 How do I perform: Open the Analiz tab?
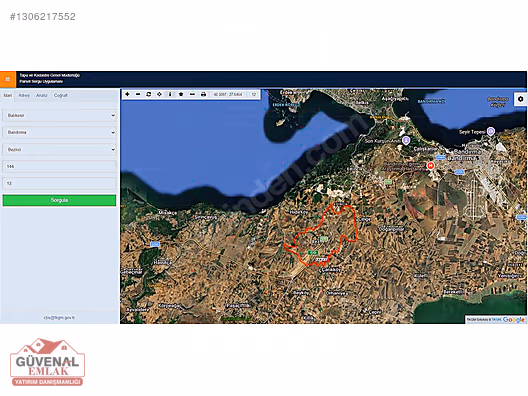[42, 95]
